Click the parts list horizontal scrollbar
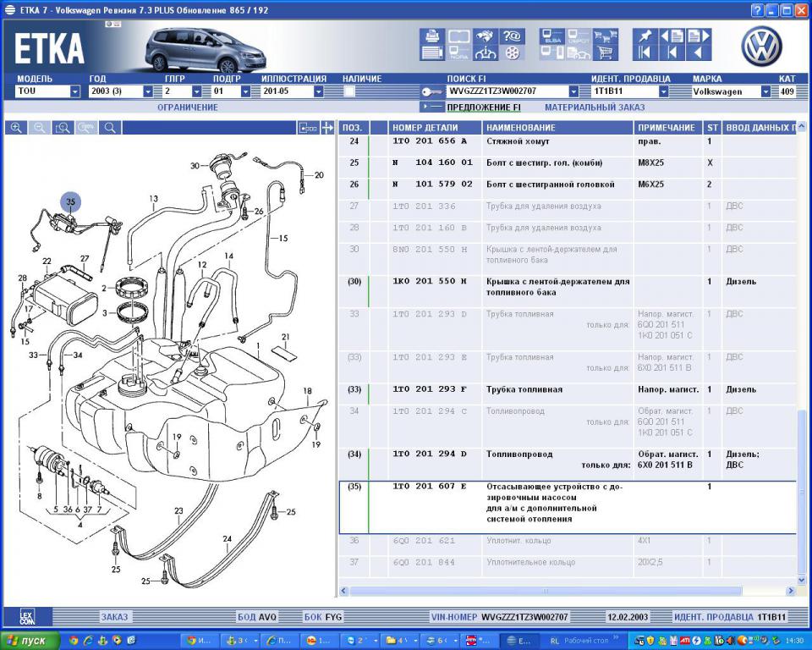This screenshot has width=812, height=650. pyautogui.click(x=546, y=591)
